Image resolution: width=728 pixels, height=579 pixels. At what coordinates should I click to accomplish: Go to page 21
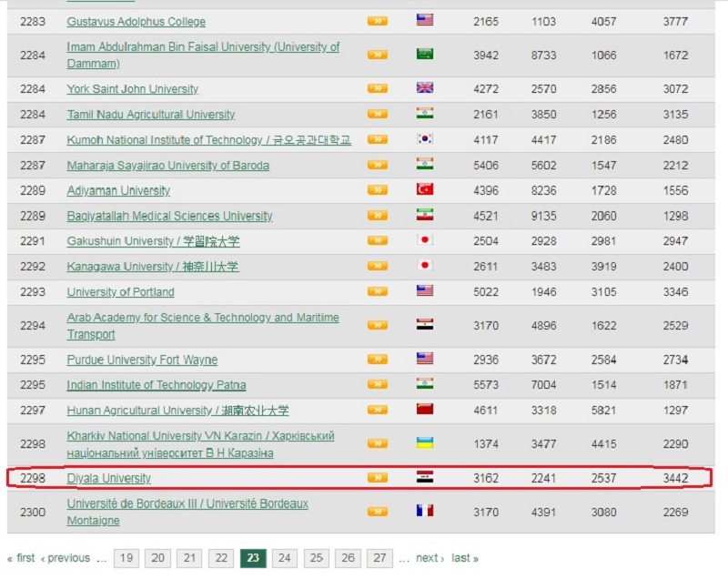189,558
